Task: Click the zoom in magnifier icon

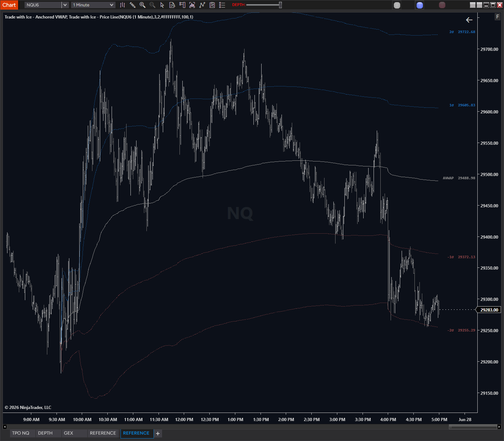Action: [x=143, y=5]
